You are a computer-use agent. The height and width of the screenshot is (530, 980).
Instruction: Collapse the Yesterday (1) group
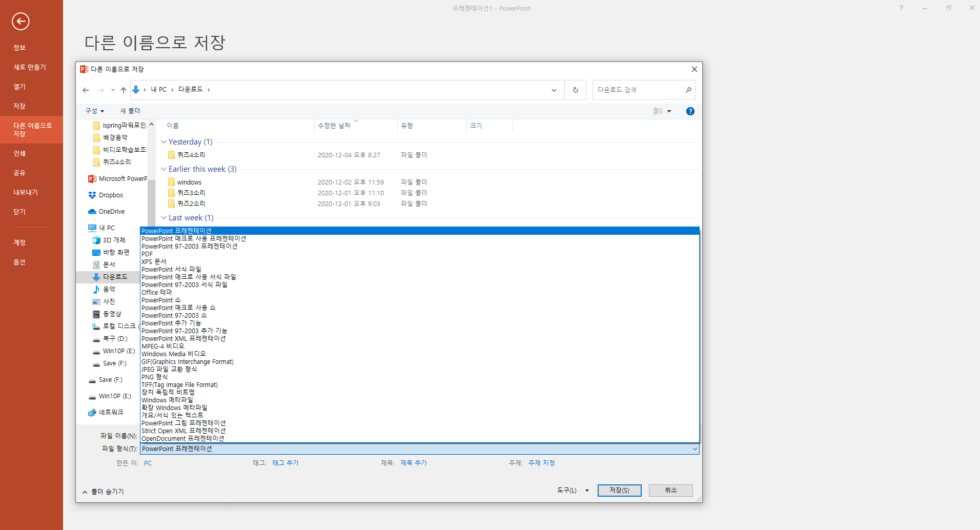click(164, 142)
